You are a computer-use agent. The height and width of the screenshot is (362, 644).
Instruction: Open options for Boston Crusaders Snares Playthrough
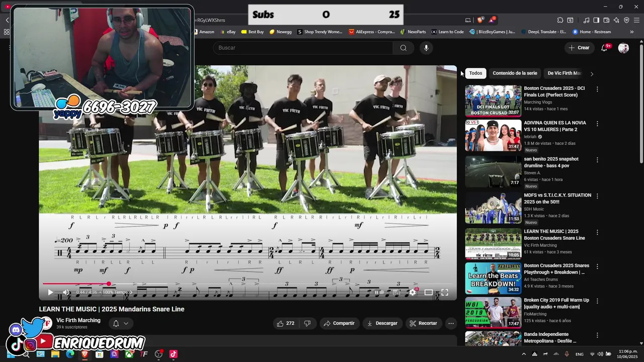(x=597, y=266)
